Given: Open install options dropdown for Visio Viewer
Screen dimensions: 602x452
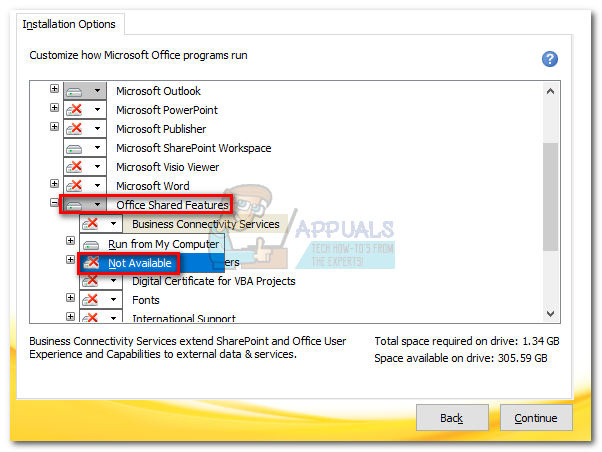Looking at the screenshot, I should click(98, 167).
